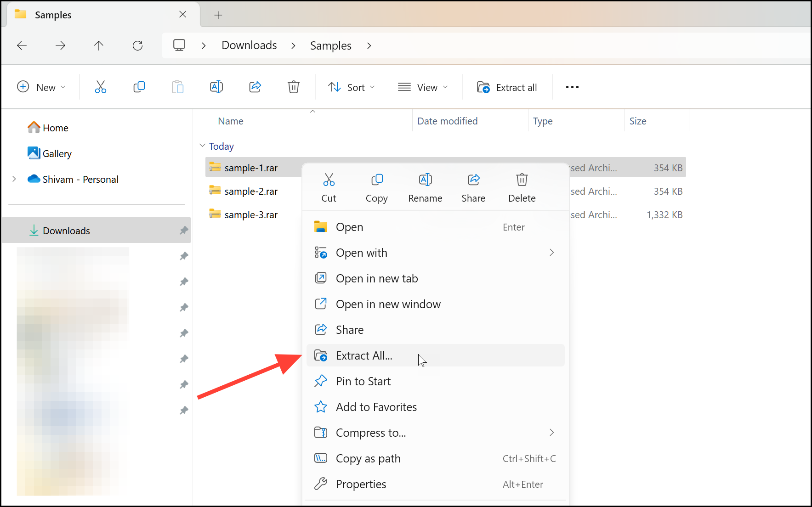Click the Delete trash icon in the toolbar

[294, 87]
